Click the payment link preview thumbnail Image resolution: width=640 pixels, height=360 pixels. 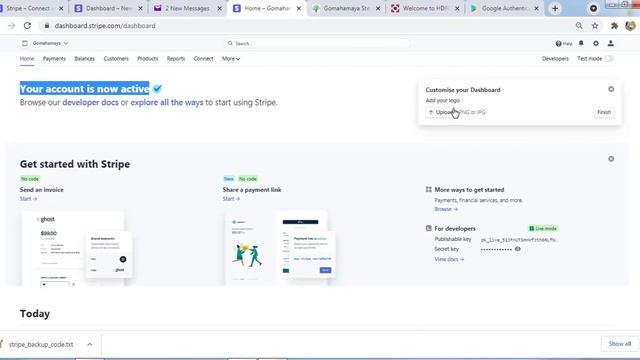point(280,248)
